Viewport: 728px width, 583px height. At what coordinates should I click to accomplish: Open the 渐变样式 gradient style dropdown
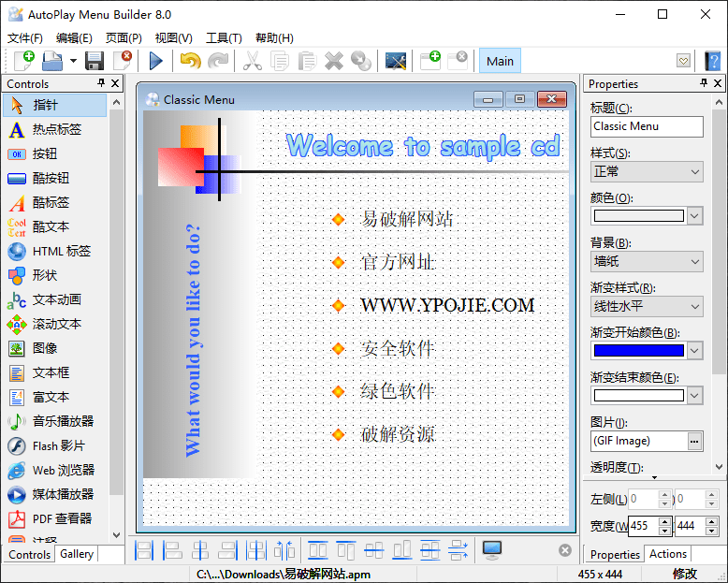coord(647,306)
